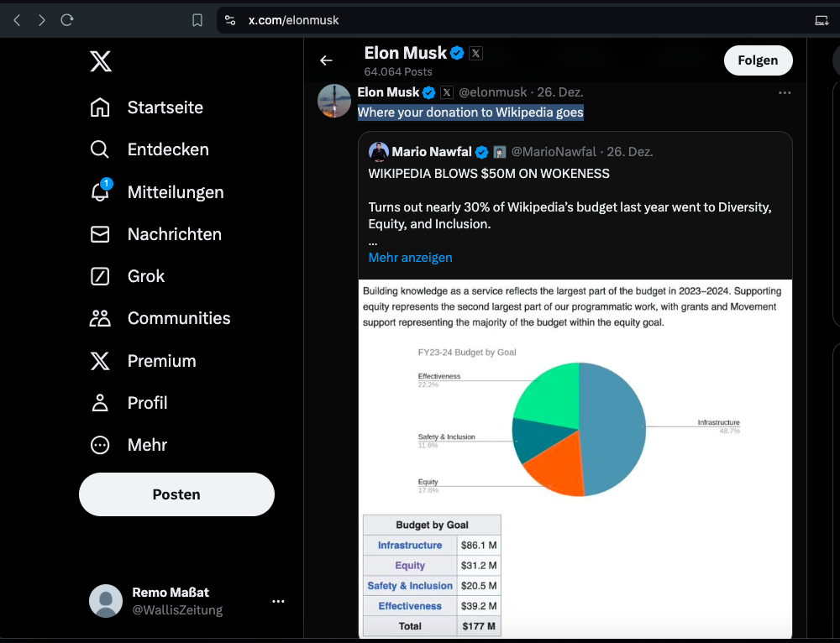Click the Mario Nawfal name in quoted post
This screenshot has width=840, height=643.
click(432, 151)
